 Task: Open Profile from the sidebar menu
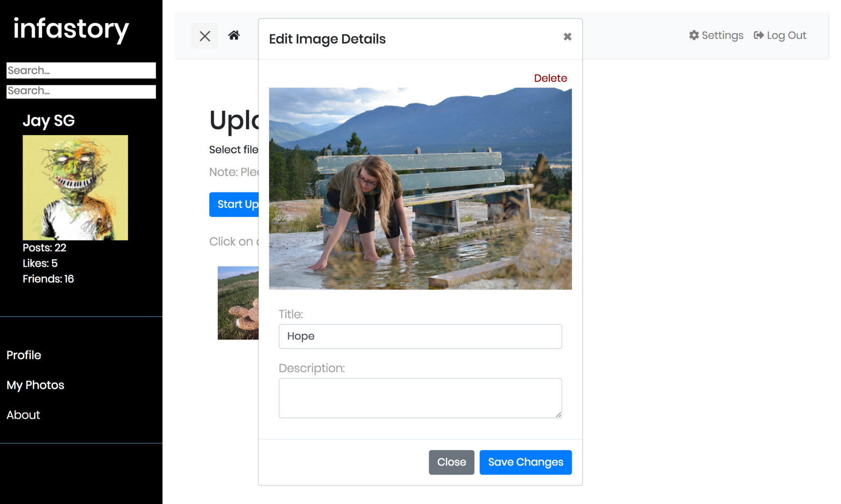coord(24,355)
